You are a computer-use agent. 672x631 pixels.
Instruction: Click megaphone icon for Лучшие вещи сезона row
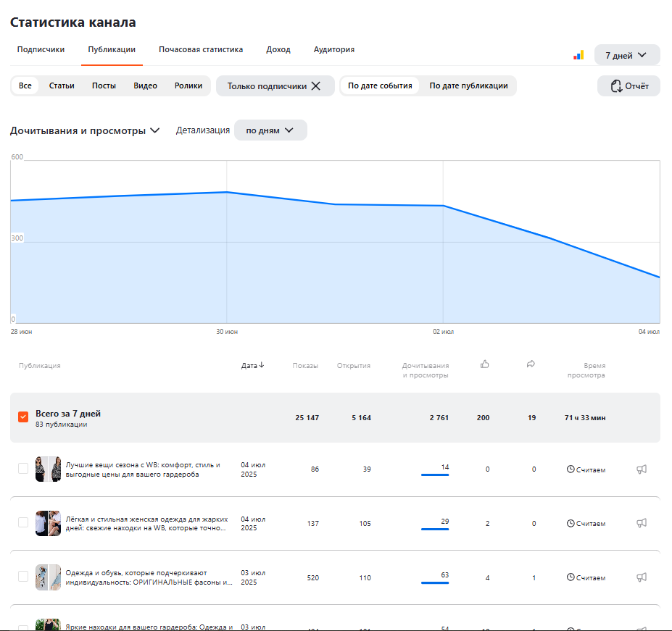point(642,469)
